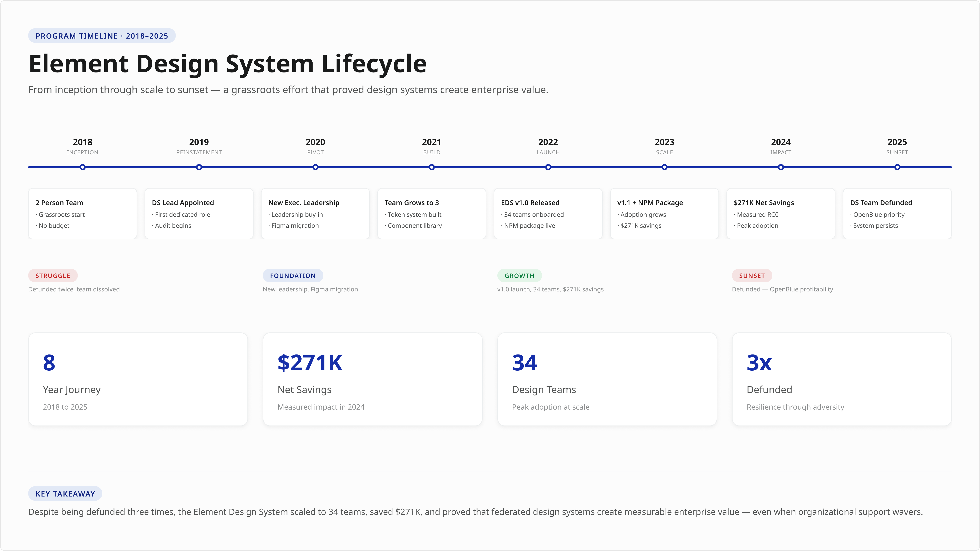This screenshot has height=551, width=980.
Task: Select the DS Team Defunded card
Action: click(897, 213)
